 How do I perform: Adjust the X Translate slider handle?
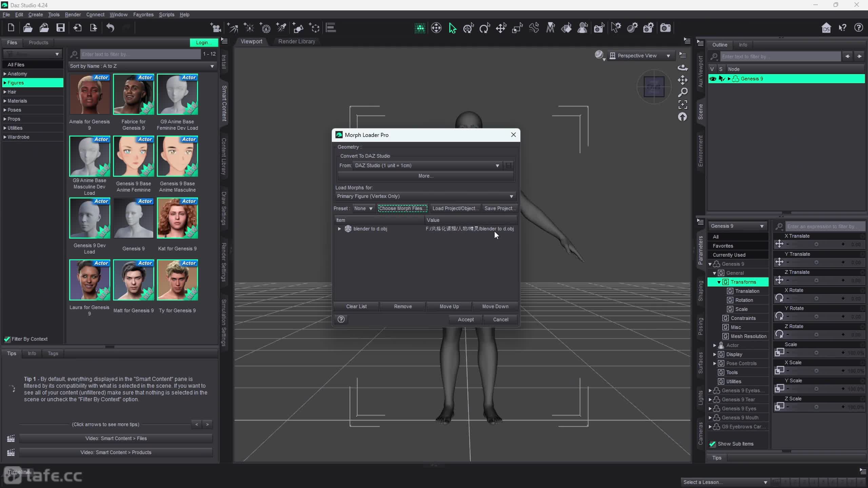point(816,244)
